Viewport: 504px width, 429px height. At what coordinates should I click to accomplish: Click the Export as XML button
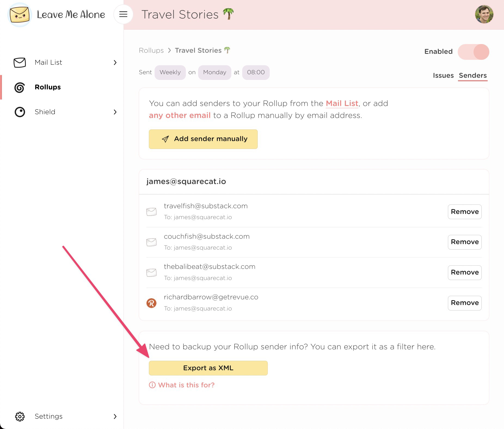208,368
